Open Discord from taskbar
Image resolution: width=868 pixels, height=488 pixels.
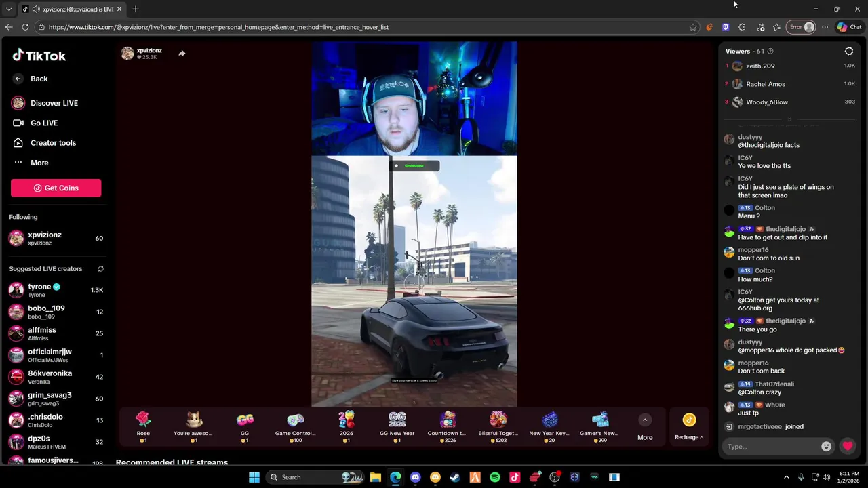[415, 477]
